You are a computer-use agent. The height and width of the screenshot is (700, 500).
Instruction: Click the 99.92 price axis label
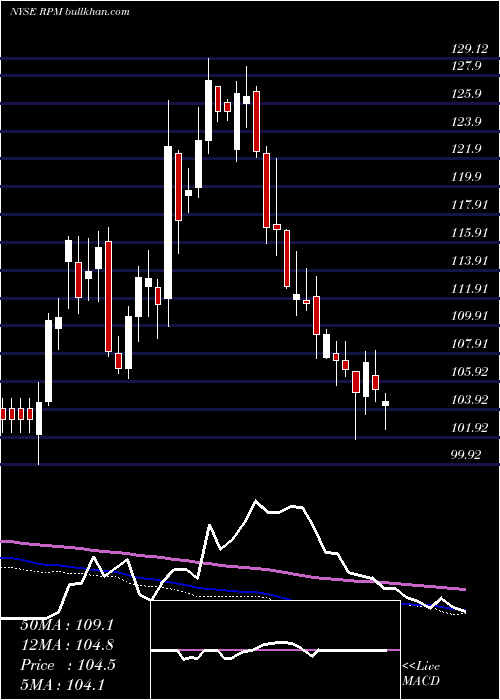(x=467, y=455)
